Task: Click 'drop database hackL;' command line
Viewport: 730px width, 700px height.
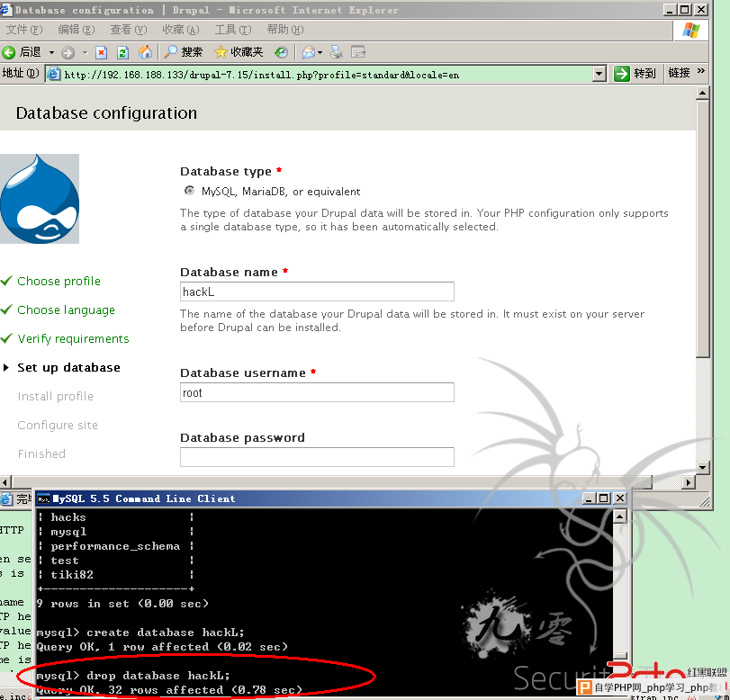Action: click(x=158, y=676)
